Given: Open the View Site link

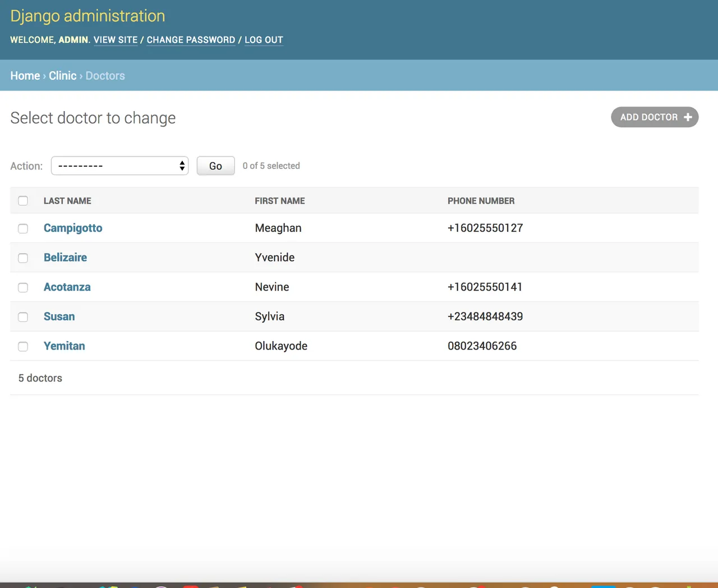Looking at the screenshot, I should pos(116,40).
